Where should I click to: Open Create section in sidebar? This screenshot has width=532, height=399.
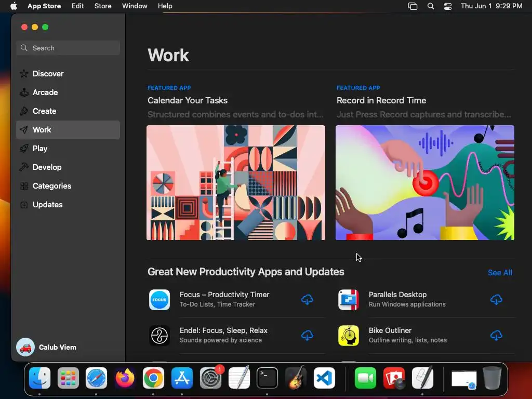click(x=68, y=111)
